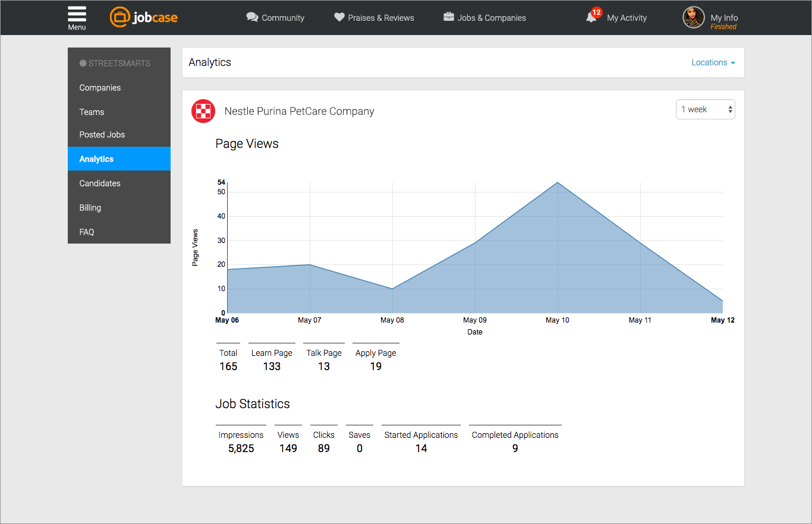812x524 pixels.
Task: Click the Learn Page 133 stat
Action: click(x=272, y=359)
